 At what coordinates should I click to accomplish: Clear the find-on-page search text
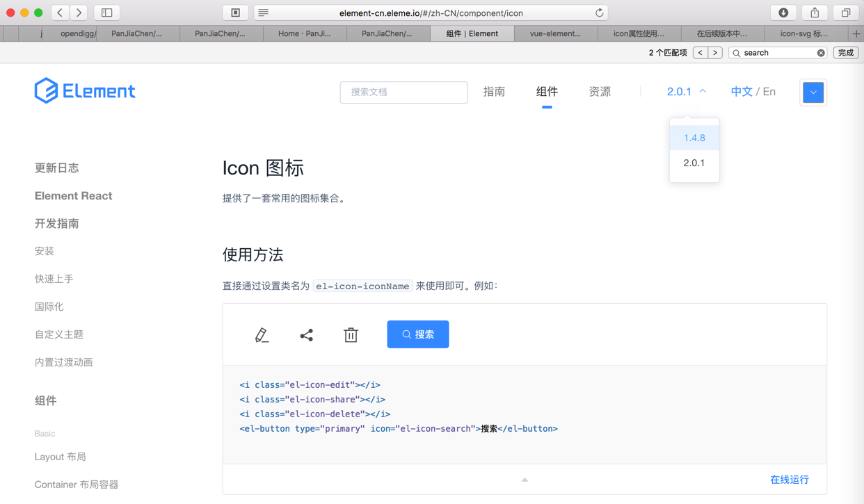821,53
